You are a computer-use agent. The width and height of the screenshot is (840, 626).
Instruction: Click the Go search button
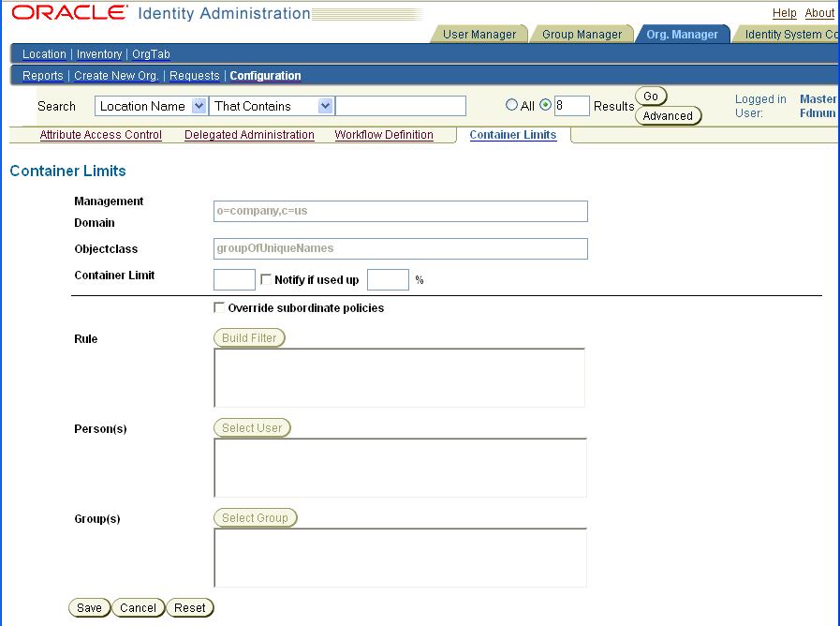651,97
